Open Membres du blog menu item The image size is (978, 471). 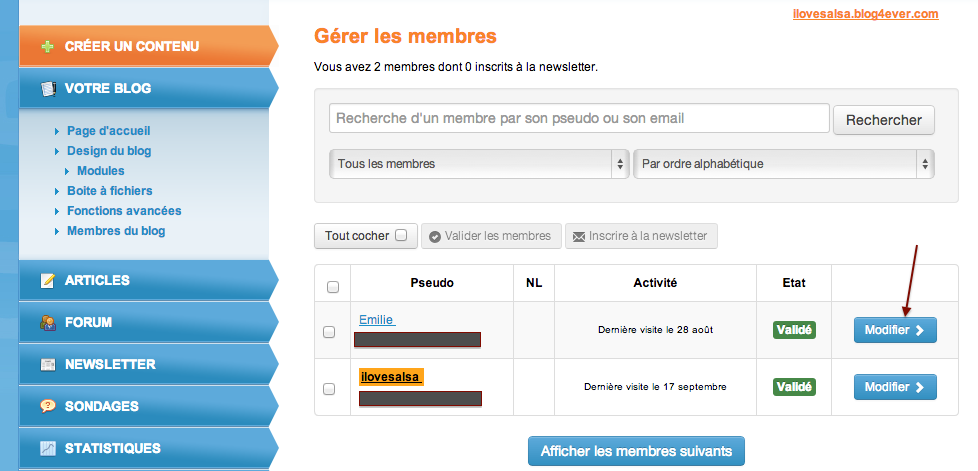point(116,231)
